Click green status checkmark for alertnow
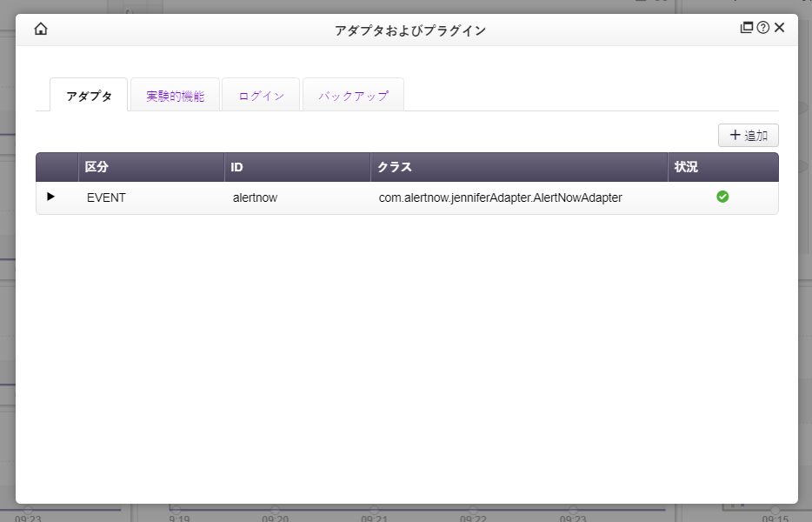 point(722,197)
